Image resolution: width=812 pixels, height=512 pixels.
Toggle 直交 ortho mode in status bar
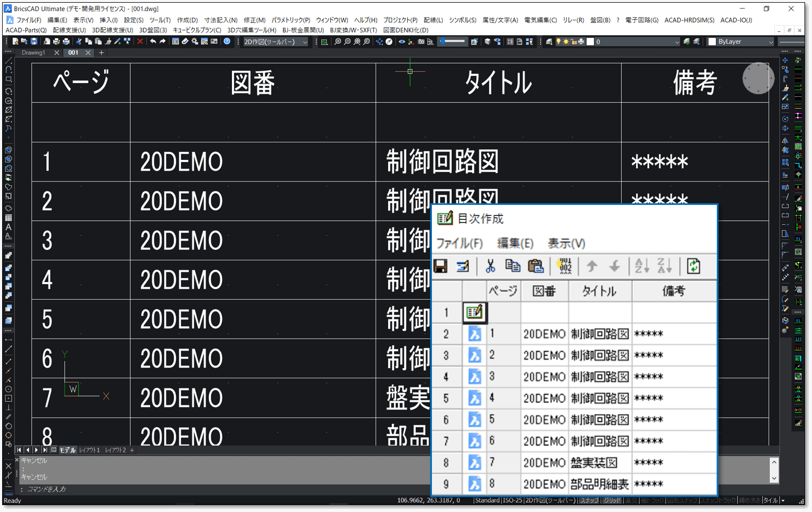631,500
